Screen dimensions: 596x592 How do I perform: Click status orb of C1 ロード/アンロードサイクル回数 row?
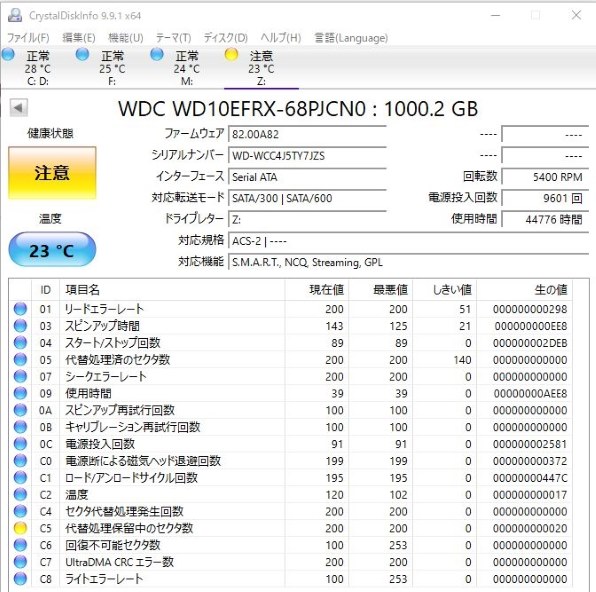click(20, 478)
